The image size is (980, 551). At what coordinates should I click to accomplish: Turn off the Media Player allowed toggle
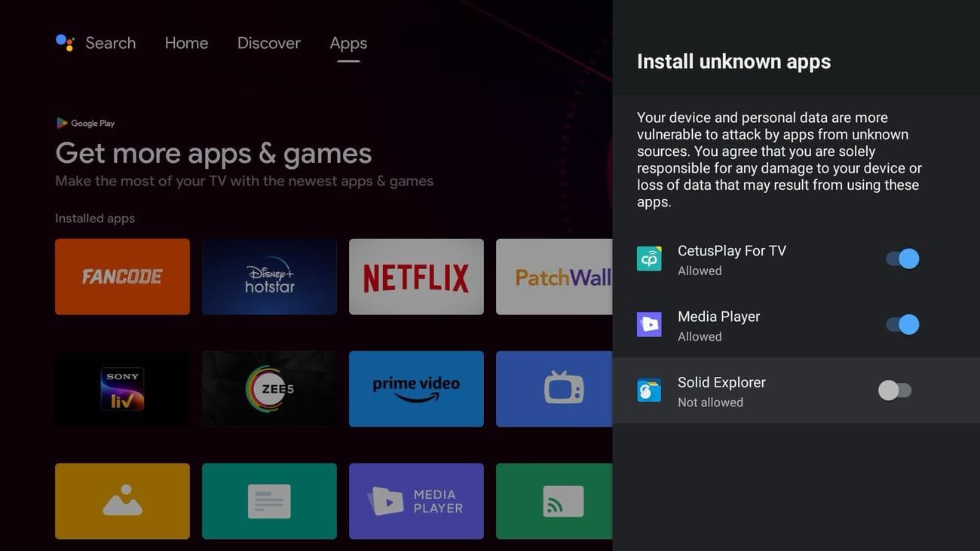903,324
